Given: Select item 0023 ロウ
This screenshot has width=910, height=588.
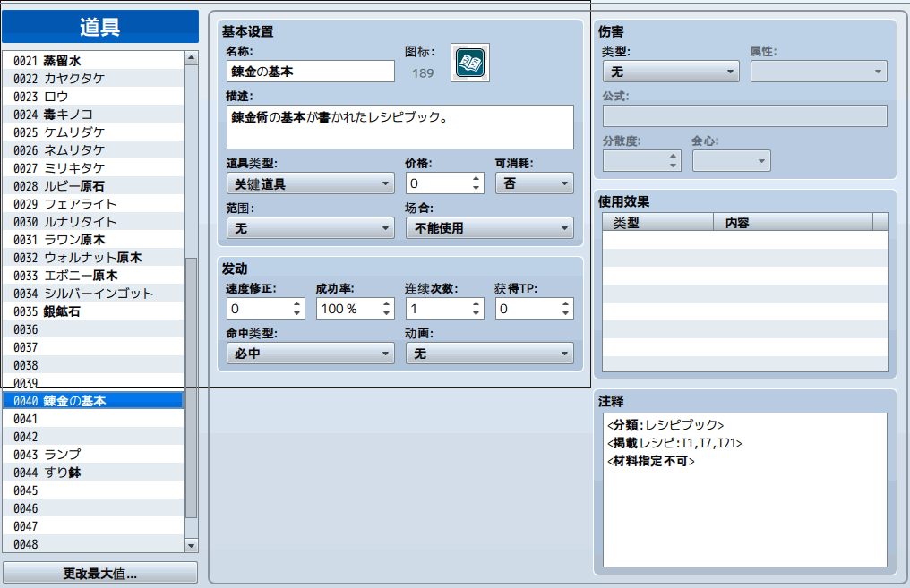Looking at the screenshot, I should [93, 97].
